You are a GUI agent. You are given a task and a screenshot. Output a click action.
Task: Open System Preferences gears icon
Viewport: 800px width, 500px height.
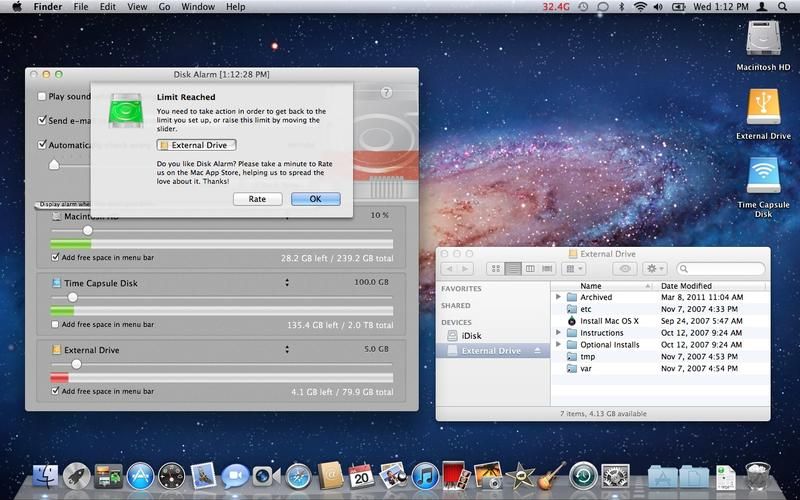[615, 476]
